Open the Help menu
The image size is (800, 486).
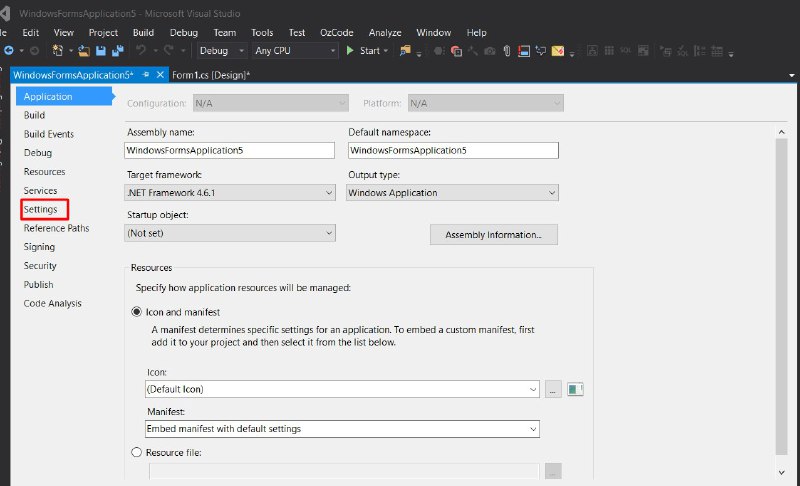pyautogui.click(x=477, y=33)
